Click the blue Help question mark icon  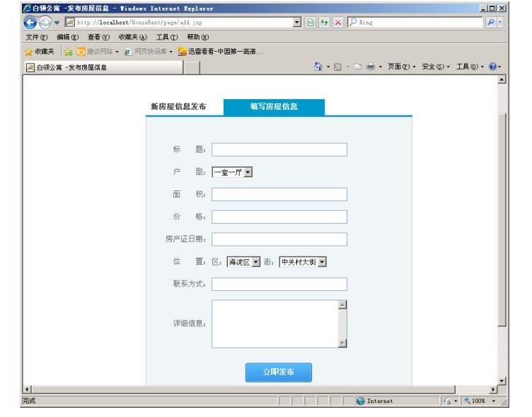click(492, 67)
